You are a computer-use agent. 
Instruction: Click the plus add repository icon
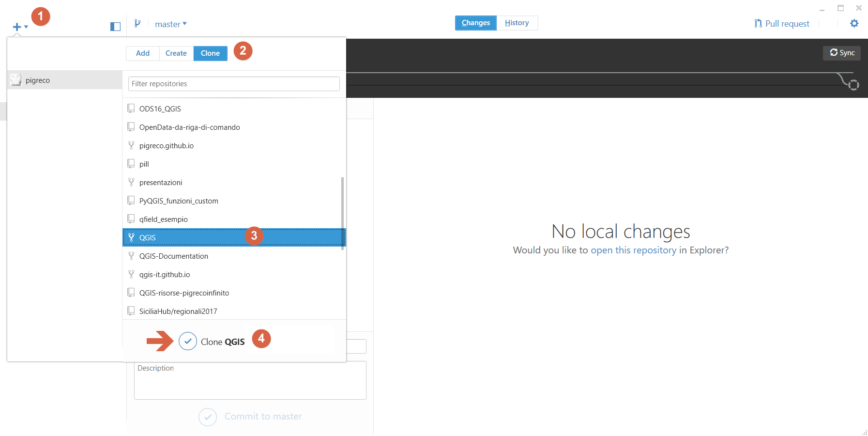[17, 27]
